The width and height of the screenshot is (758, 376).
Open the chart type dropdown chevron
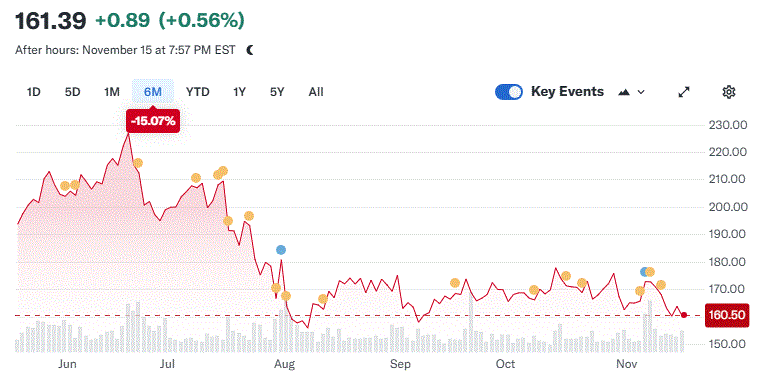coord(641,92)
